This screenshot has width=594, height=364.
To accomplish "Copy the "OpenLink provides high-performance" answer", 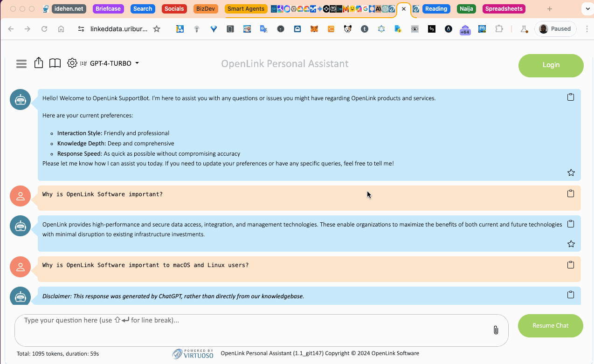I will coord(570,224).
